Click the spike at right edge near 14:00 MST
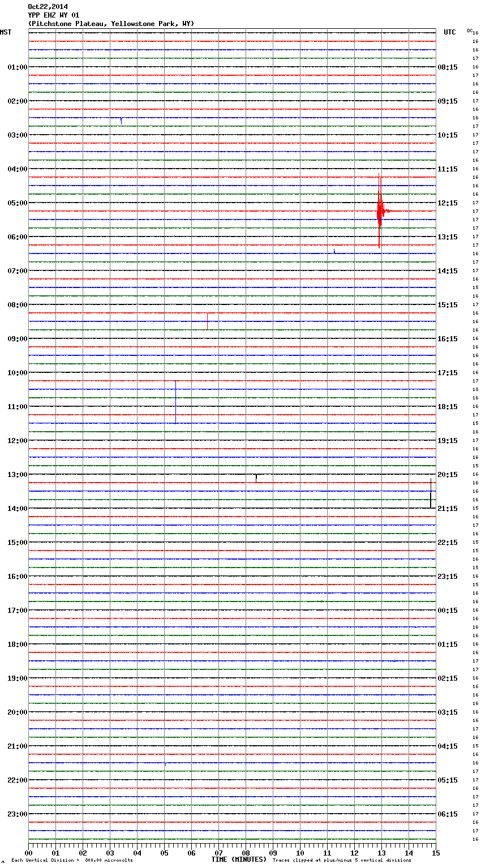481x868 pixels. pos(431,493)
